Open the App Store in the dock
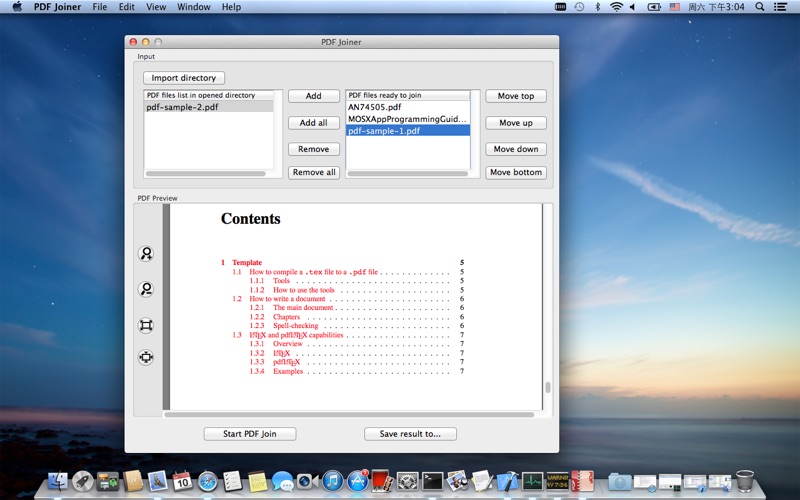800x500 pixels. point(358,481)
